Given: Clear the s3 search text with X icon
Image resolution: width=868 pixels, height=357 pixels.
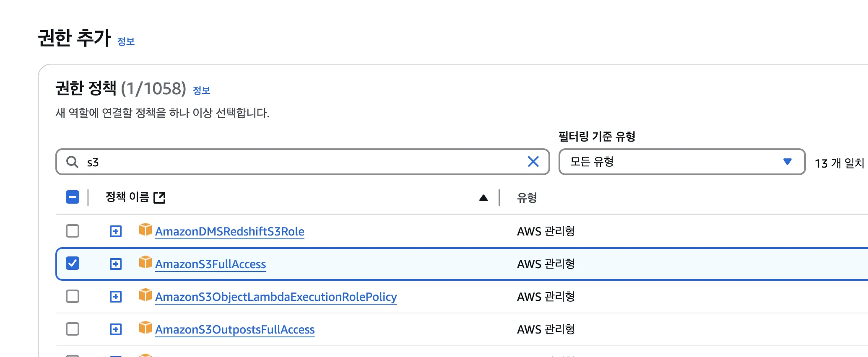Looking at the screenshot, I should click(x=533, y=162).
